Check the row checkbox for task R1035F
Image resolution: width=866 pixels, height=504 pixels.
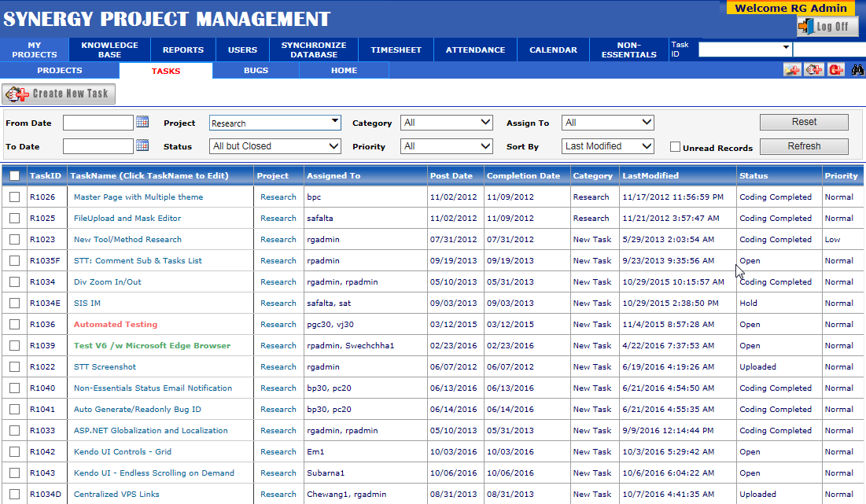pos(15,260)
